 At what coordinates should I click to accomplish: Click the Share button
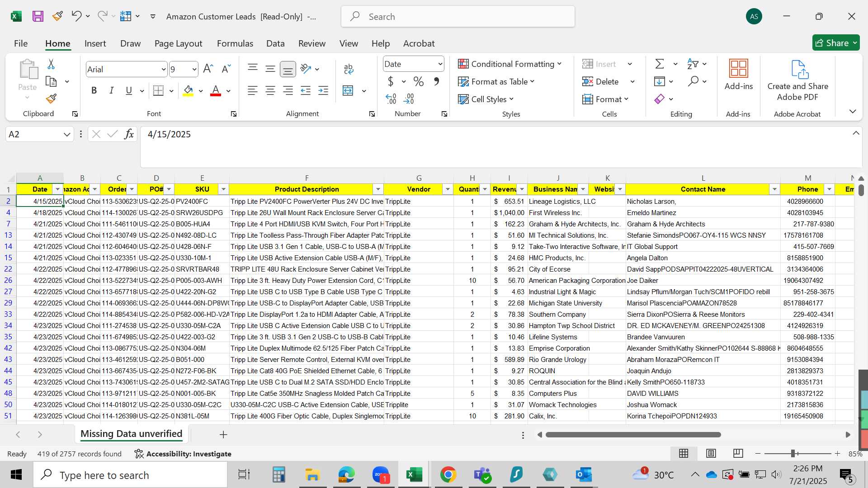click(x=836, y=43)
